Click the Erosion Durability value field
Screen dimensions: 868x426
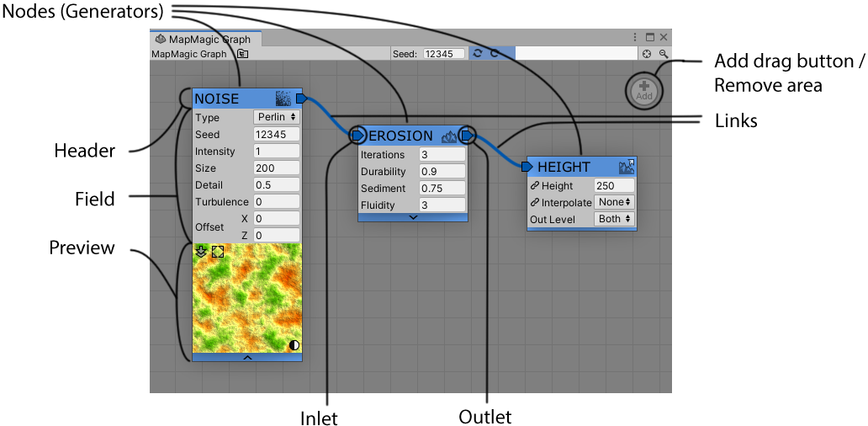pyautogui.click(x=442, y=172)
